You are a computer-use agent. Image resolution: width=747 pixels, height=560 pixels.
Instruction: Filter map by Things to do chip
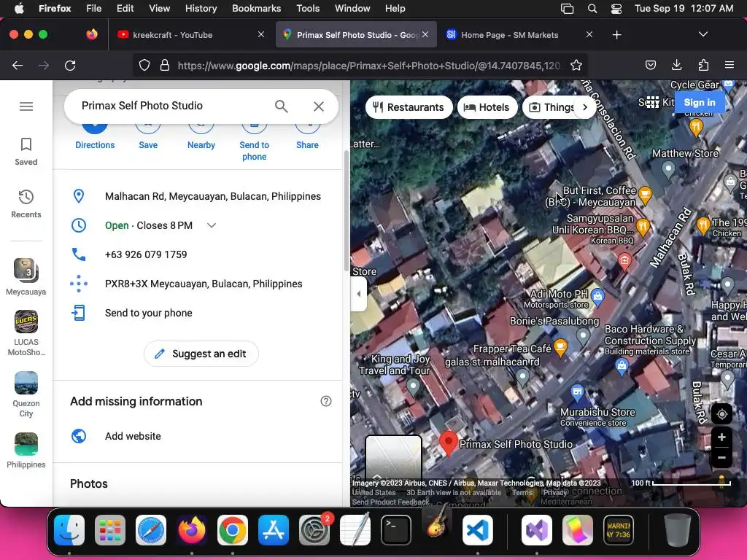pyautogui.click(x=551, y=107)
